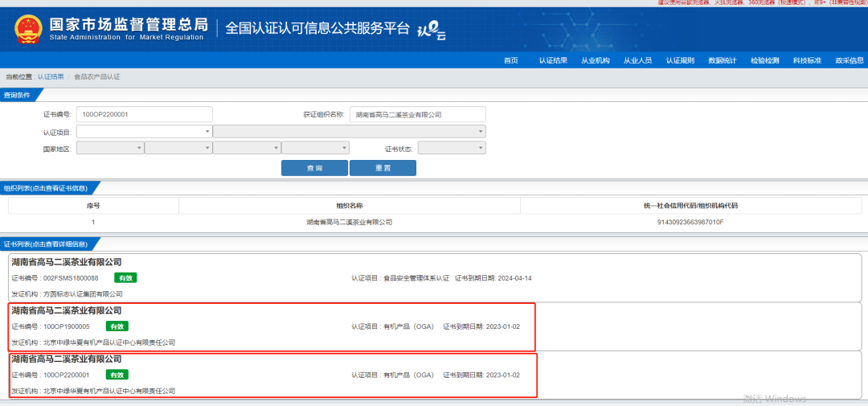Screen dimensions: 868x406
Task: Go to 检验检测 navigation item
Action: 764,60
